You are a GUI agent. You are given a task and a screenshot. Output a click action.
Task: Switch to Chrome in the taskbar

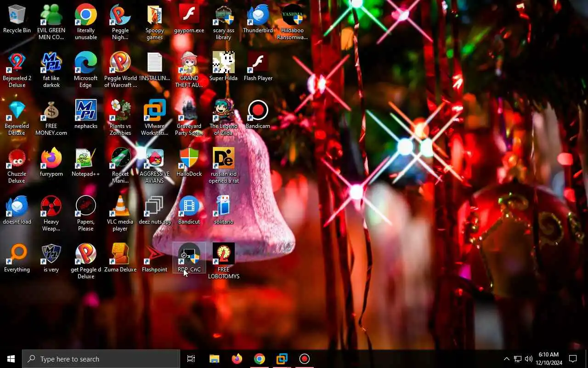click(259, 359)
